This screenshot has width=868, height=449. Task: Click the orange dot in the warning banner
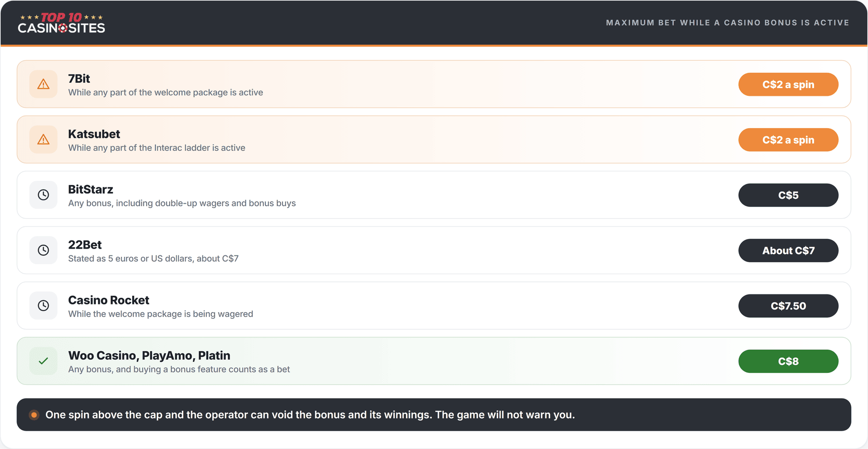tap(34, 415)
